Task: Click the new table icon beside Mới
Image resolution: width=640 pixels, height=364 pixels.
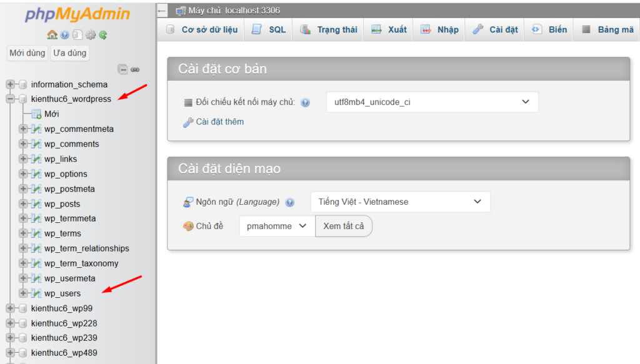Action: point(36,114)
